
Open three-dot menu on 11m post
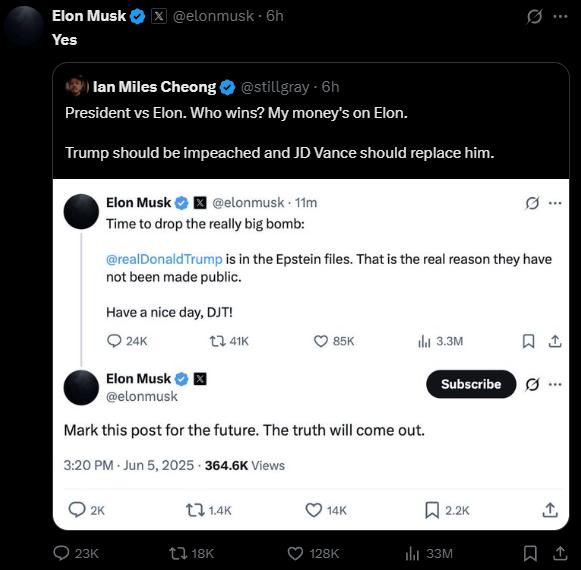pos(555,203)
